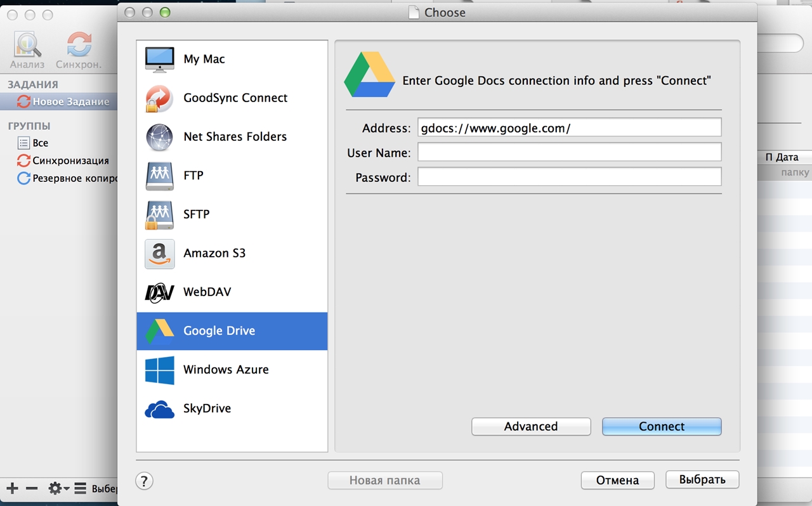The image size is (812, 506).
Task: Open the gear settings dropdown
Action: 58,488
